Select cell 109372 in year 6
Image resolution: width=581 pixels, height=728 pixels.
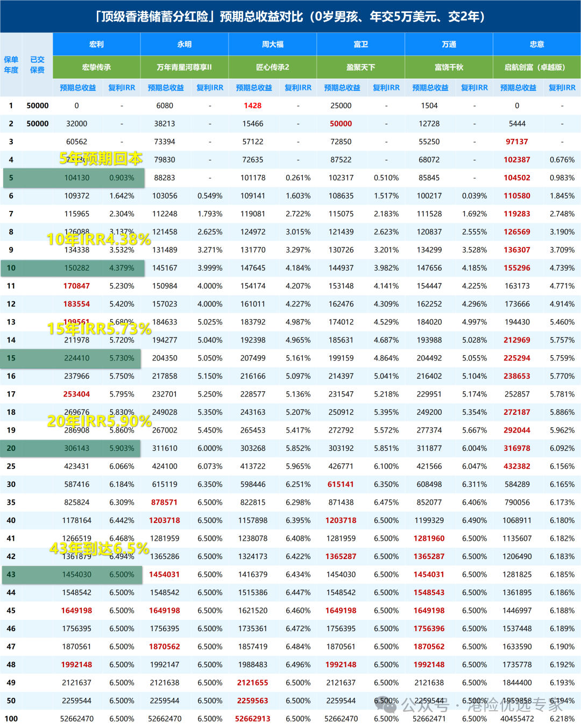coord(77,196)
